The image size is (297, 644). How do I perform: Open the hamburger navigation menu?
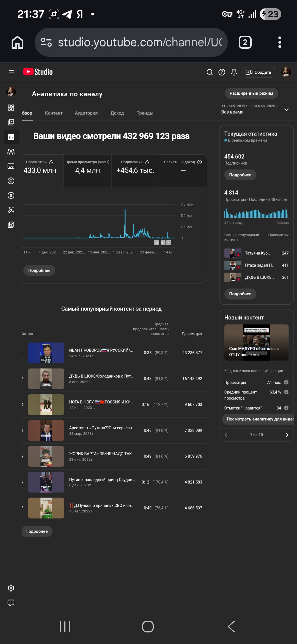[11, 72]
